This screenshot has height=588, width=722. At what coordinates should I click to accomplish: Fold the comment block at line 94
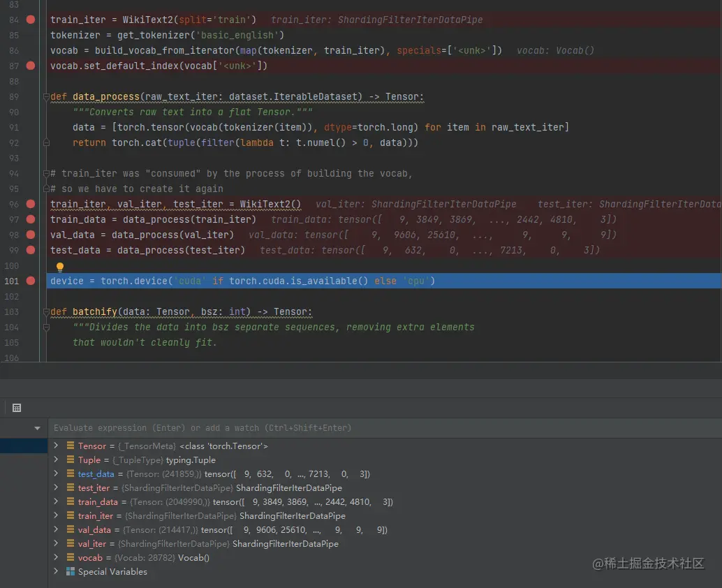tap(46, 174)
